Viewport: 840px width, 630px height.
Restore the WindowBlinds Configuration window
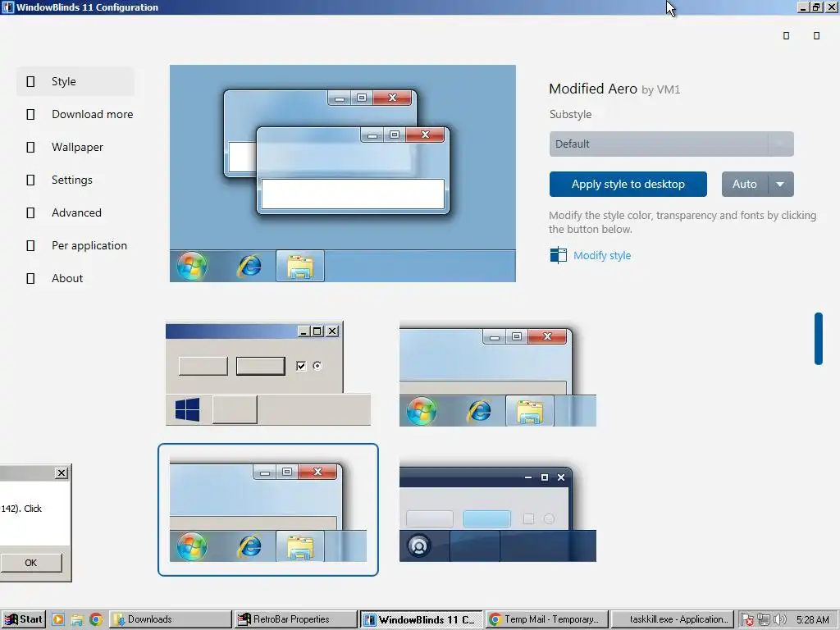[x=816, y=7]
